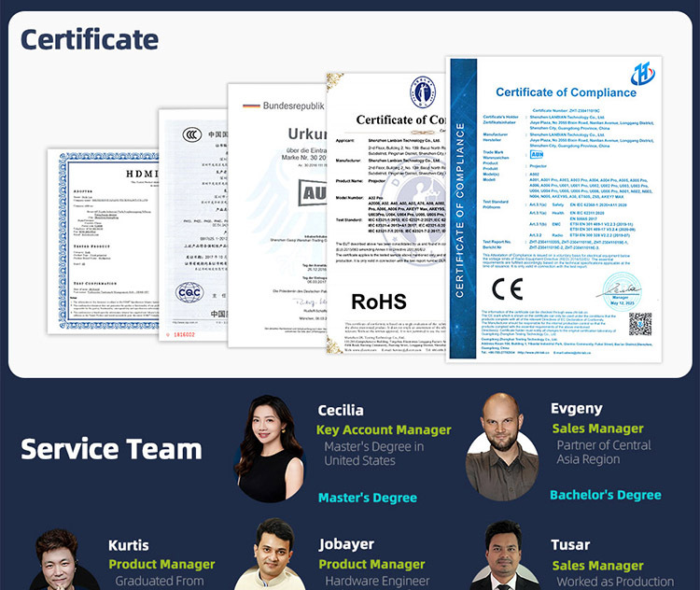Click the name 'Cecilia'
This screenshot has height=590, width=700.
(341, 410)
